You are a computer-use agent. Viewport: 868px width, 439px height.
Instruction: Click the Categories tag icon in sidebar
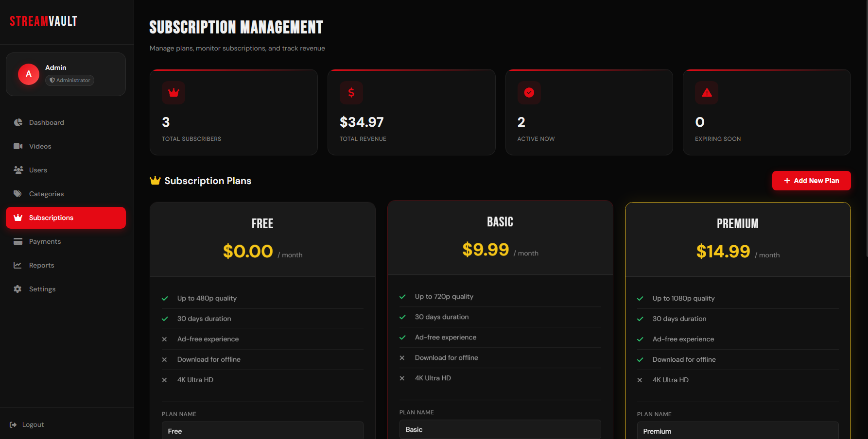coord(18,194)
